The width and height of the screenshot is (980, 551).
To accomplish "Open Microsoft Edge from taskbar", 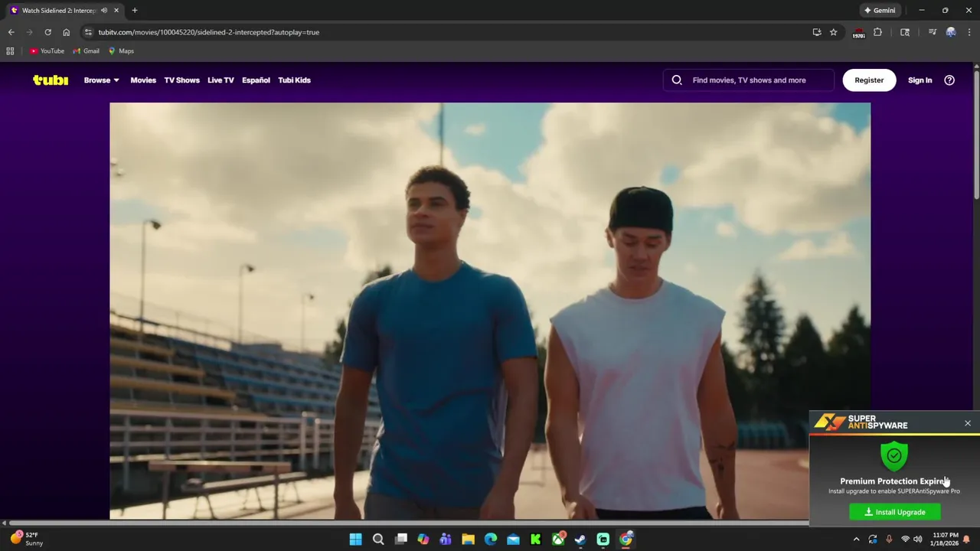I will coord(491,539).
